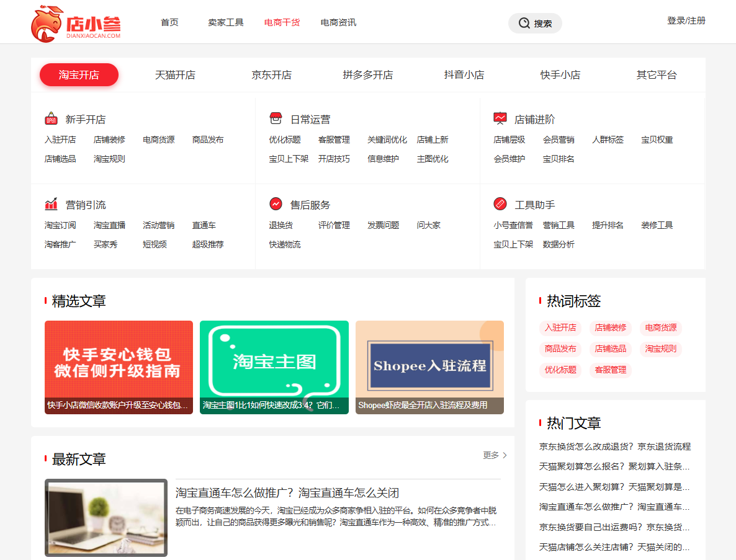
Task: Click the 日常运营 store icon
Action: (x=276, y=118)
